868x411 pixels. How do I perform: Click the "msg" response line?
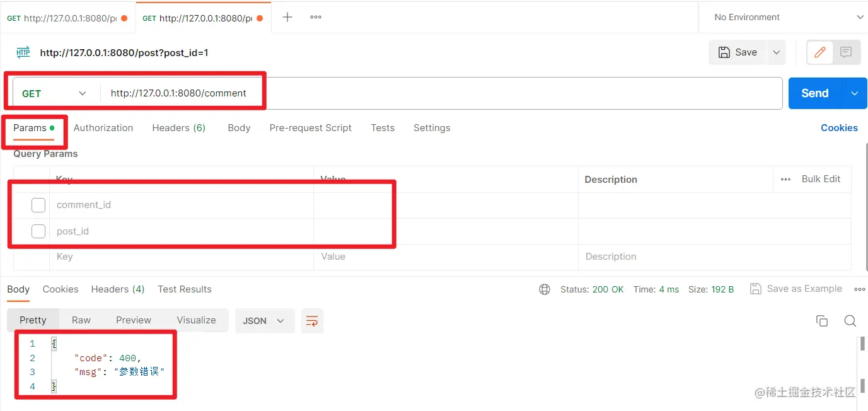[119, 372]
